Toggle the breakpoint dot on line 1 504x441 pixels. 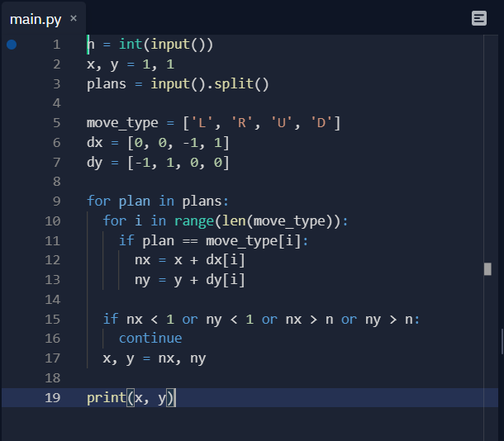click(12, 45)
